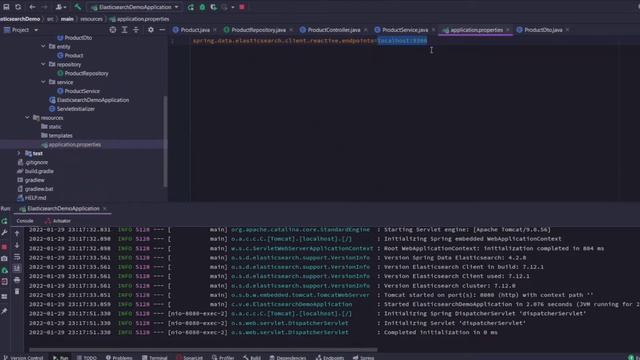
Task: Click the console horizontal scrollbar
Action: click(203, 350)
